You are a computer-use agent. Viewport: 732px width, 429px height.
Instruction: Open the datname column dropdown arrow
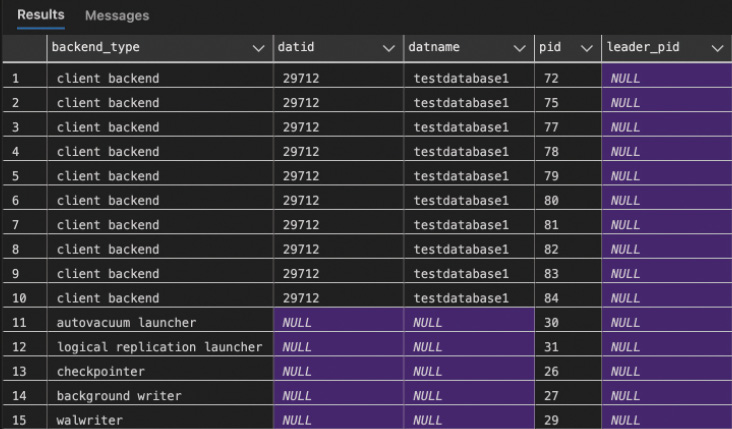click(x=519, y=48)
